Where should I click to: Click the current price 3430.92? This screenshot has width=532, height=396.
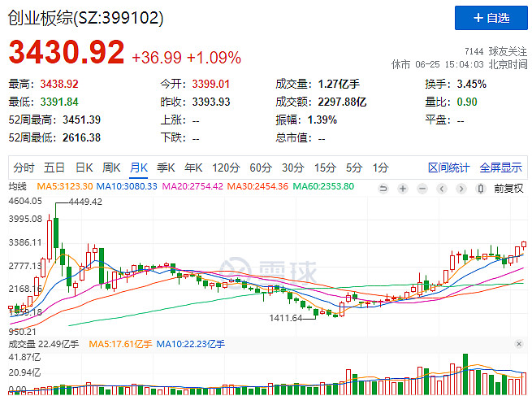pos(67,52)
